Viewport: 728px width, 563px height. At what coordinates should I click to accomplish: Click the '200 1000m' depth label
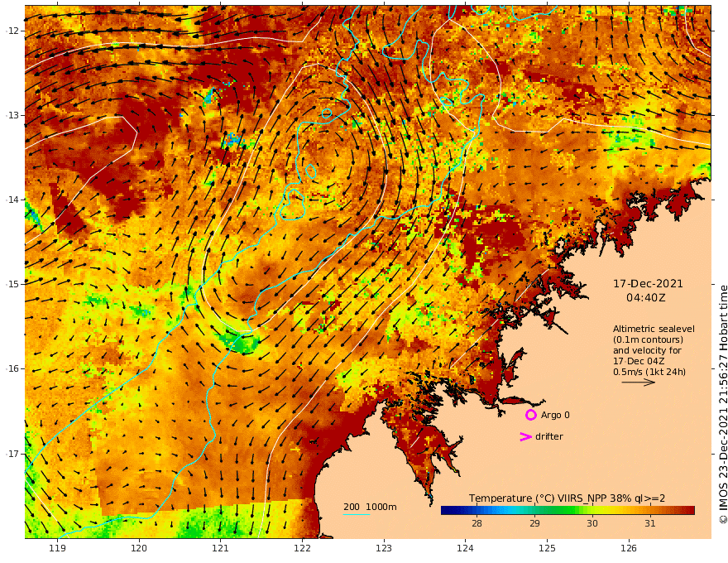[x=370, y=507]
